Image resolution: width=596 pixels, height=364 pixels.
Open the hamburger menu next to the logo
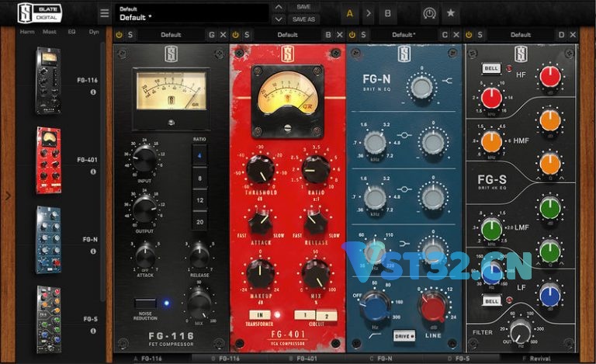[x=105, y=13]
